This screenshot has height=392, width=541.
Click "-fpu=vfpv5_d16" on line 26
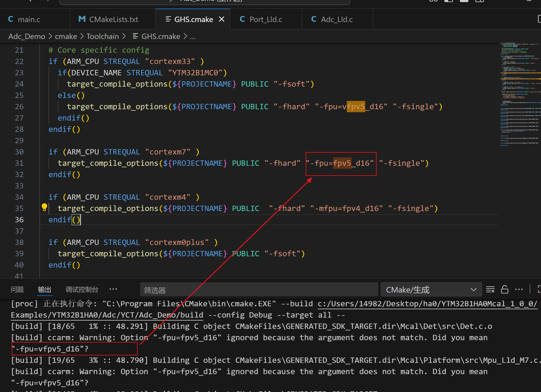coord(352,107)
